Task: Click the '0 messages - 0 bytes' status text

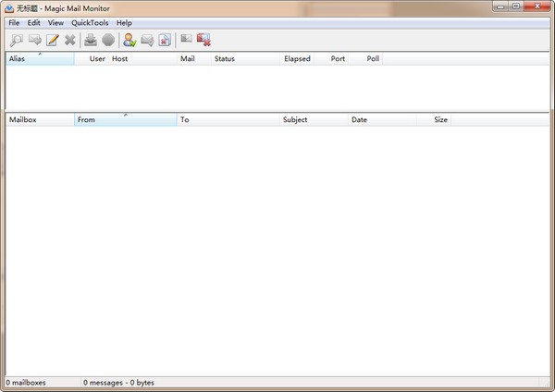Action: (118, 383)
